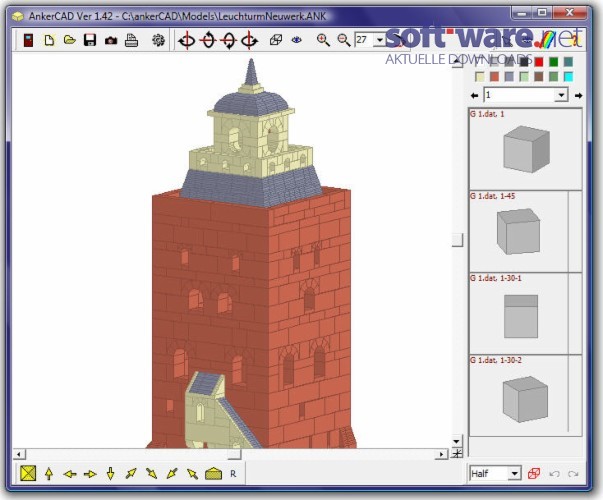The width and height of the screenshot is (603, 500).
Task: Move right with the yellow right arrow
Action: click(x=90, y=474)
